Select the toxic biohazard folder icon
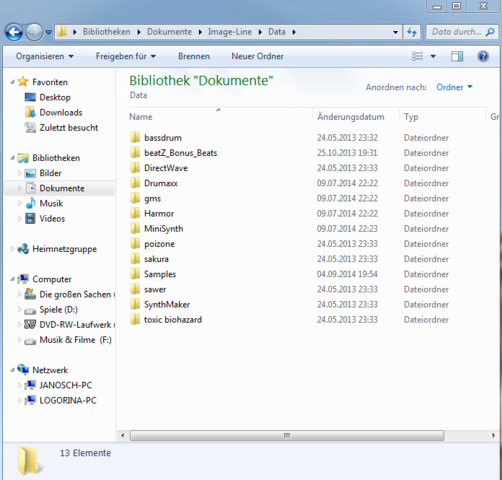The image size is (502, 480). (x=135, y=319)
